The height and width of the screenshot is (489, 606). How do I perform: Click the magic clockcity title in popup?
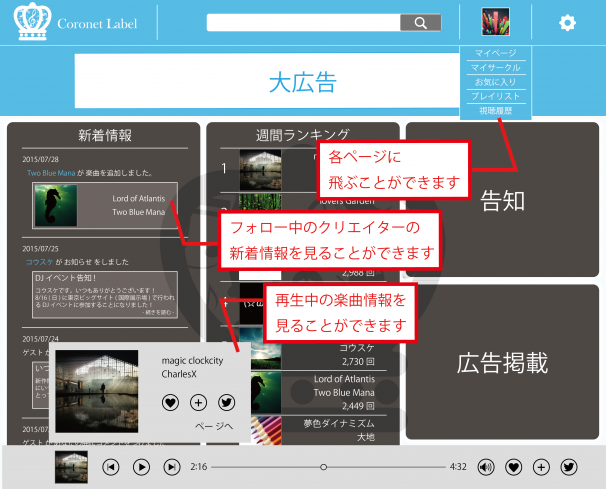click(x=192, y=360)
